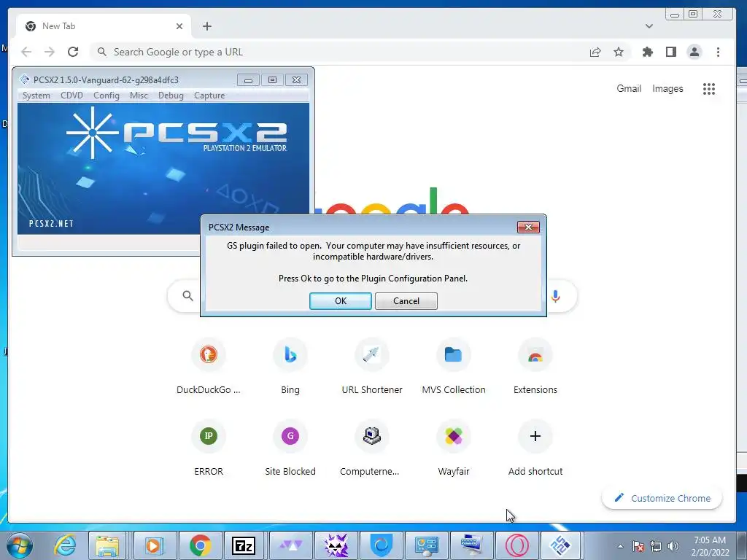
Task: Switch to Chrome in the taskbar
Action: coord(200,545)
